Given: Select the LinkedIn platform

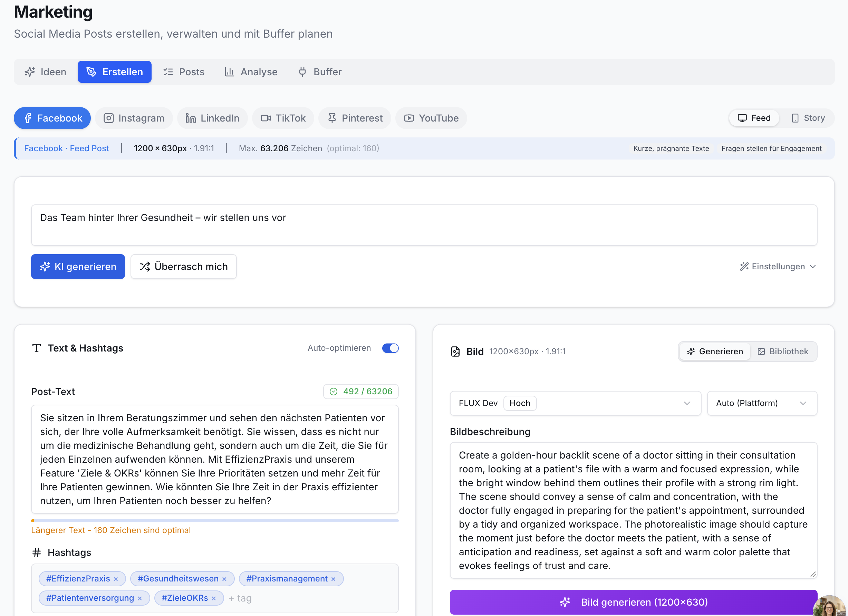Looking at the screenshot, I should click(212, 118).
